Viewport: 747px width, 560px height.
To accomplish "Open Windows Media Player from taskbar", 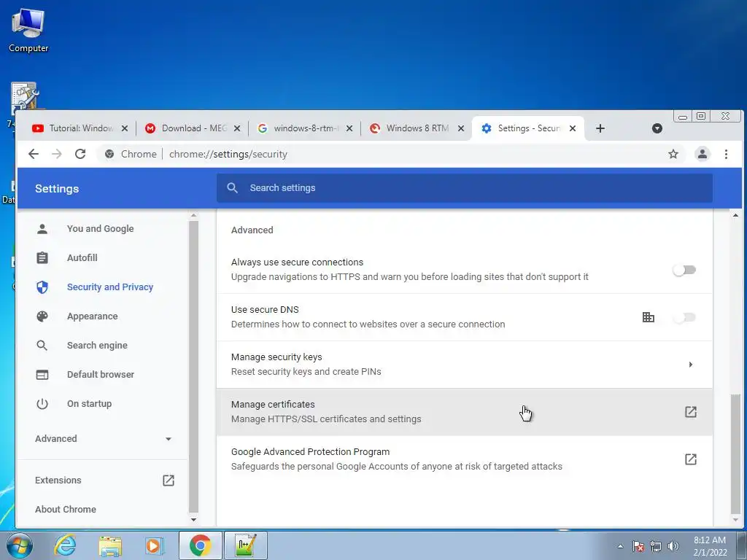I will (x=155, y=545).
